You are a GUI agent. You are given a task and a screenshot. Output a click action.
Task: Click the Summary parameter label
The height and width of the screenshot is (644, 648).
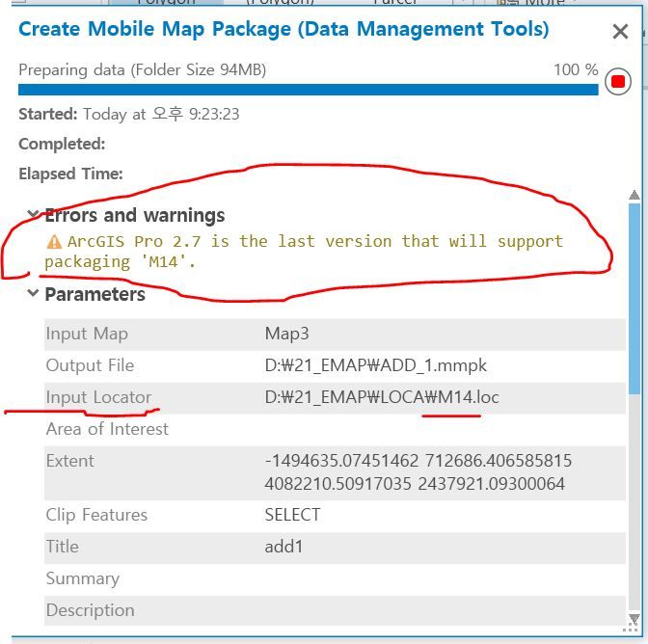click(x=83, y=578)
